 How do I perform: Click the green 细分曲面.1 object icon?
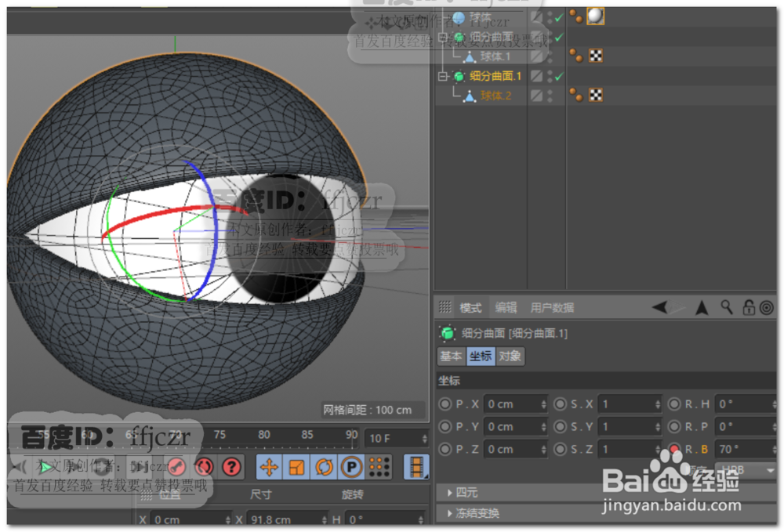point(459,77)
